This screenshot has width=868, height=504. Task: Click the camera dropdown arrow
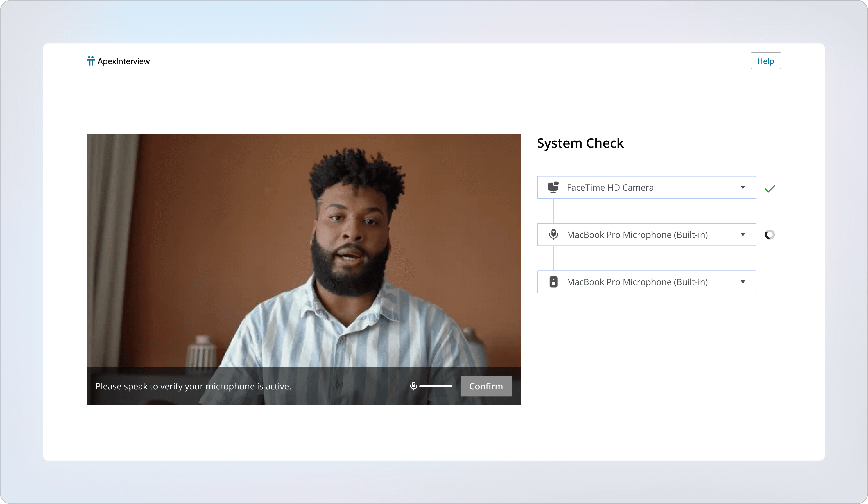point(743,187)
